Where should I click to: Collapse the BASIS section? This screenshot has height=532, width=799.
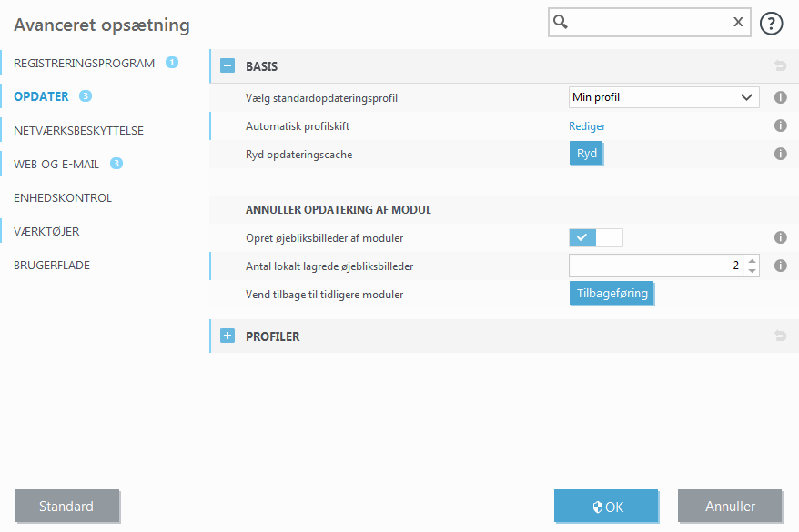tap(227, 65)
